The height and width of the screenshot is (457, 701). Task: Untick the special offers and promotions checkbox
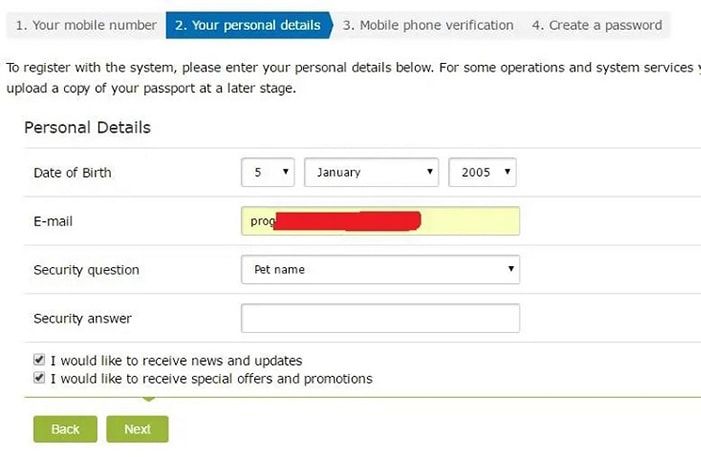(x=39, y=377)
